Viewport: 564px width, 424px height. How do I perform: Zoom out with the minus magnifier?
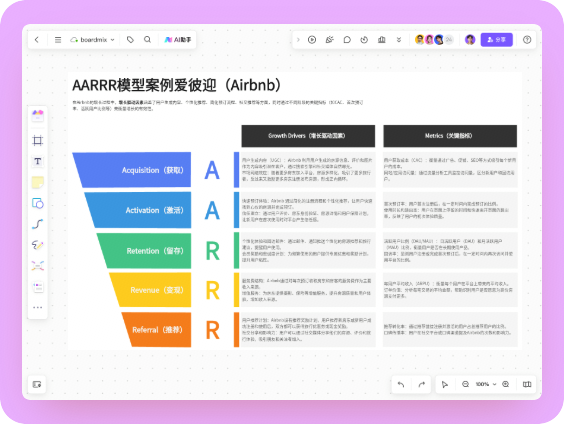(x=465, y=384)
